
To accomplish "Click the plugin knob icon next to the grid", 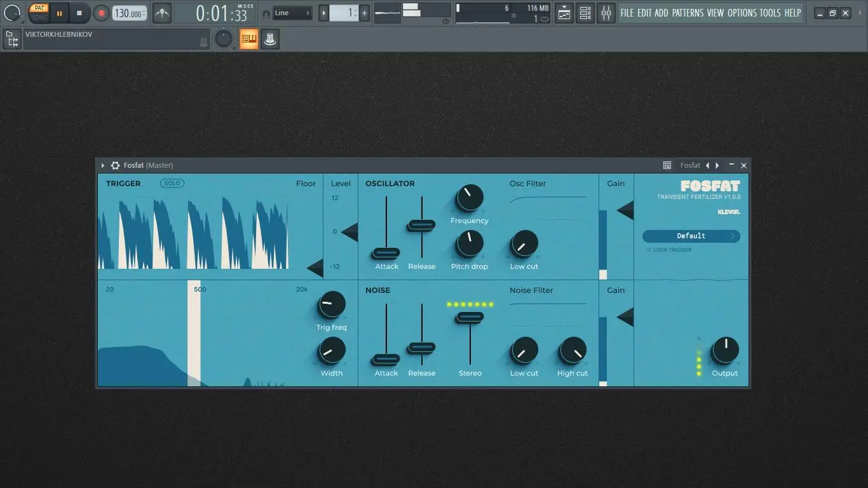I will pos(269,39).
